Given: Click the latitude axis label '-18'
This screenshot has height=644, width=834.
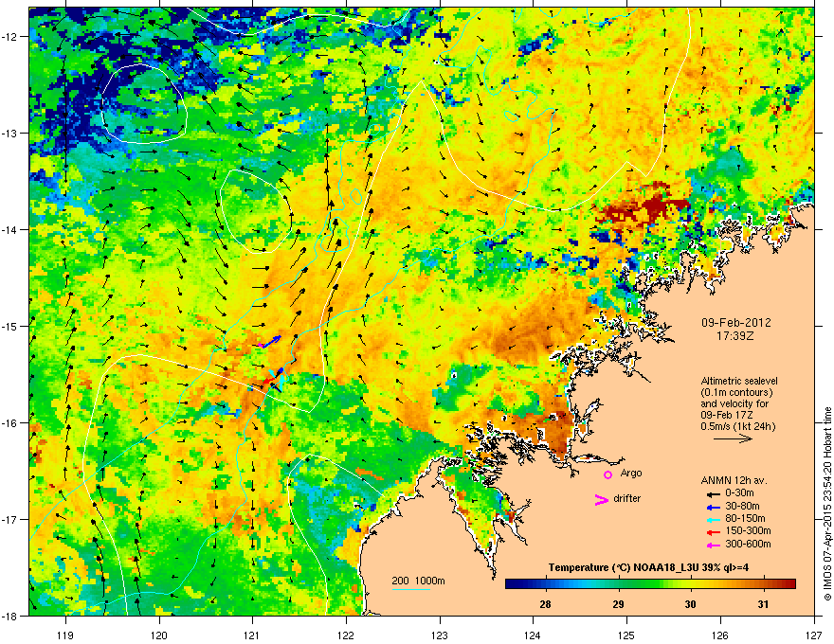Looking at the screenshot, I should [x=9, y=616].
